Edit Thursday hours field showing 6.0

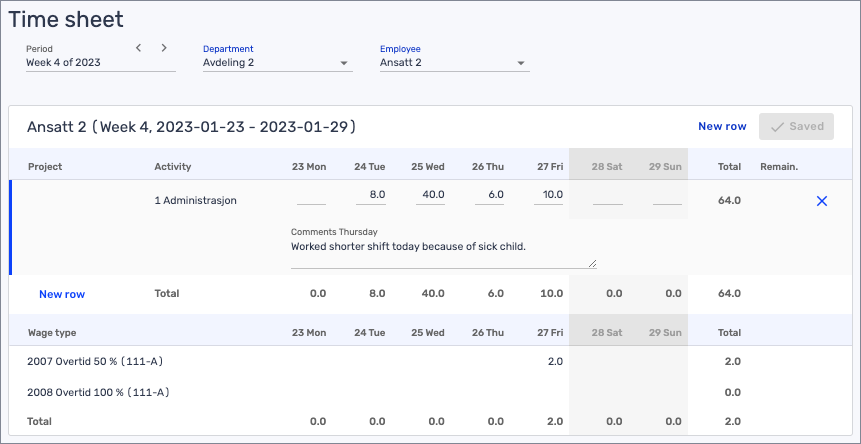click(489, 195)
